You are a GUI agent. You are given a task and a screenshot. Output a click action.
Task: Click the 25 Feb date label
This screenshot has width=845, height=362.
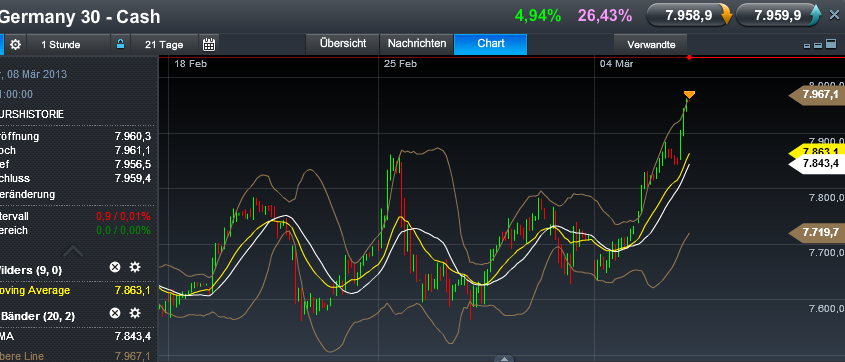point(400,64)
